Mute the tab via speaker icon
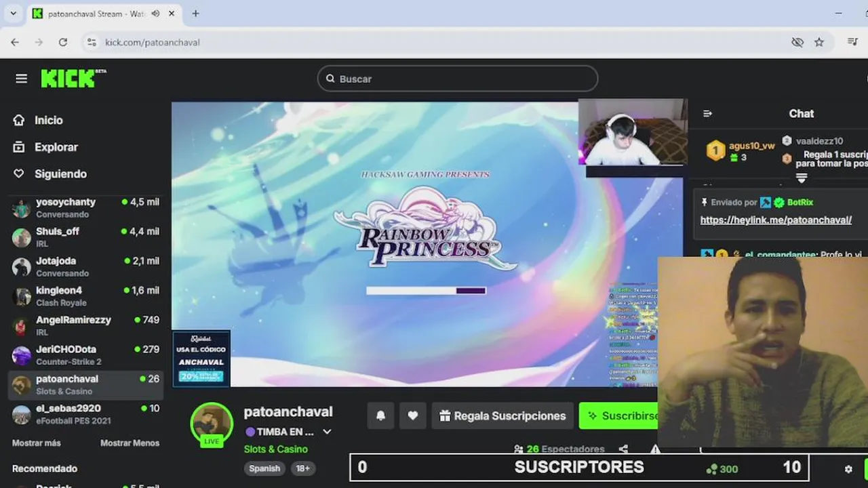This screenshot has width=868, height=488. coord(155,14)
